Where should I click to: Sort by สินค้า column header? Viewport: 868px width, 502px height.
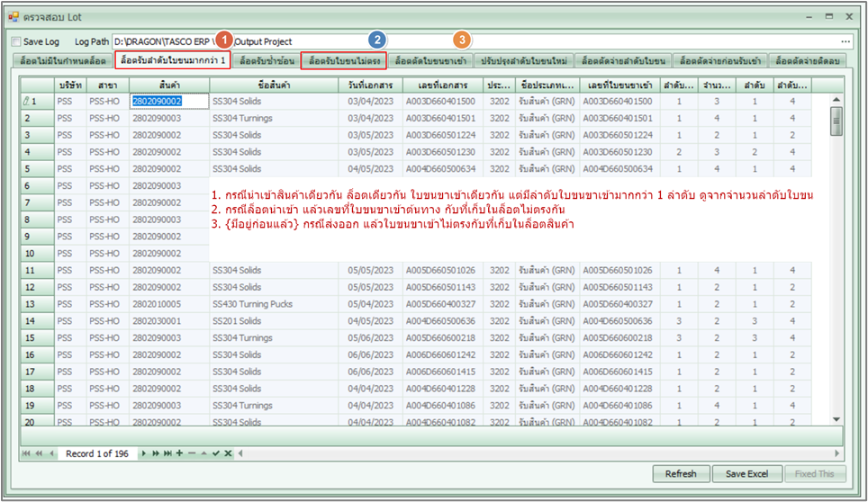click(x=169, y=85)
